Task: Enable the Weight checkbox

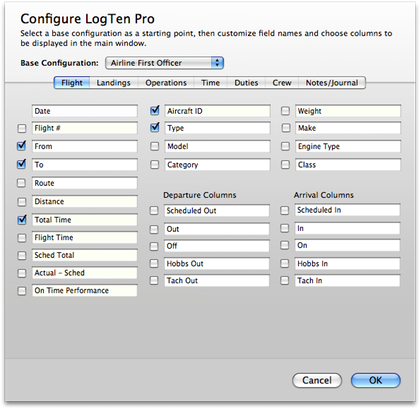Action: [285, 111]
